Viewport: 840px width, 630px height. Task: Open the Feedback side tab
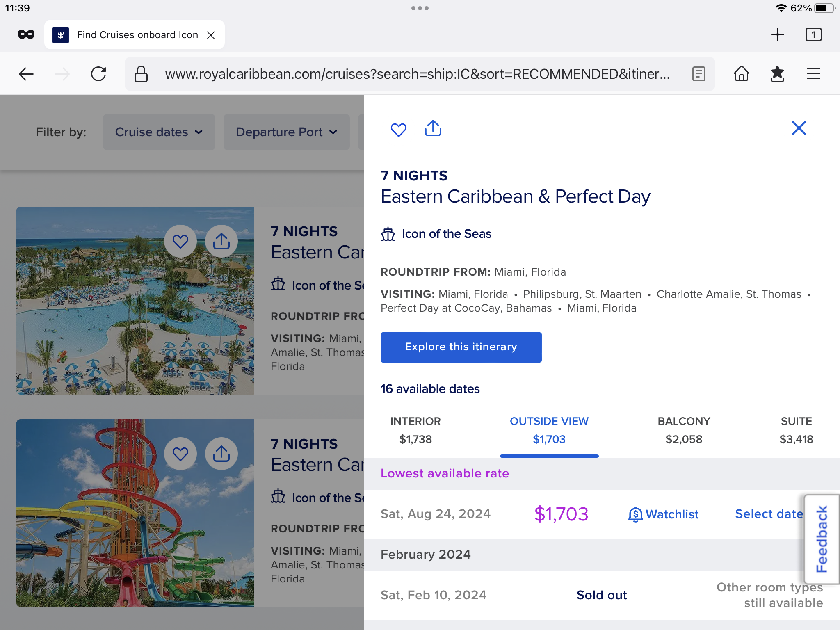click(822, 539)
